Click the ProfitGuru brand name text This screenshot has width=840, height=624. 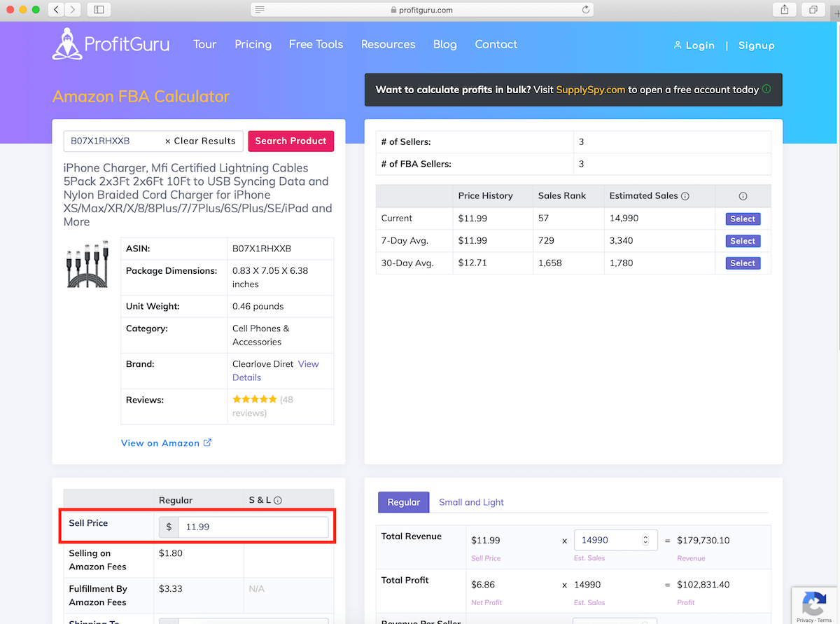pyautogui.click(x=127, y=44)
